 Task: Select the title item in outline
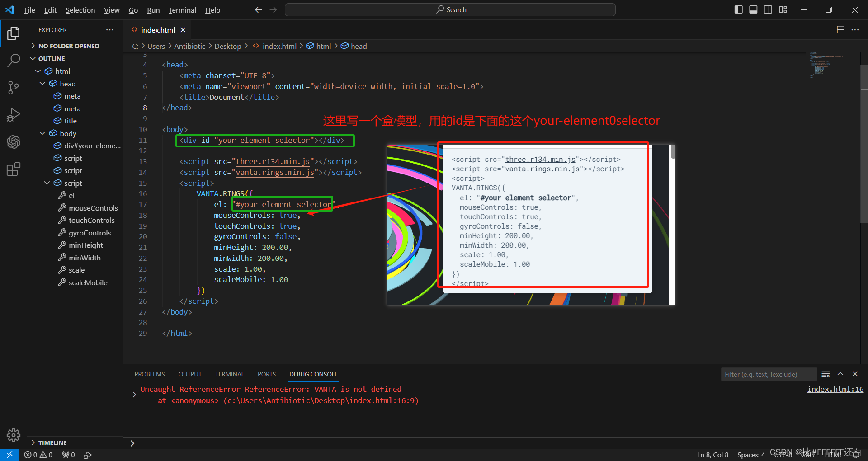pyautogui.click(x=71, y=121)
